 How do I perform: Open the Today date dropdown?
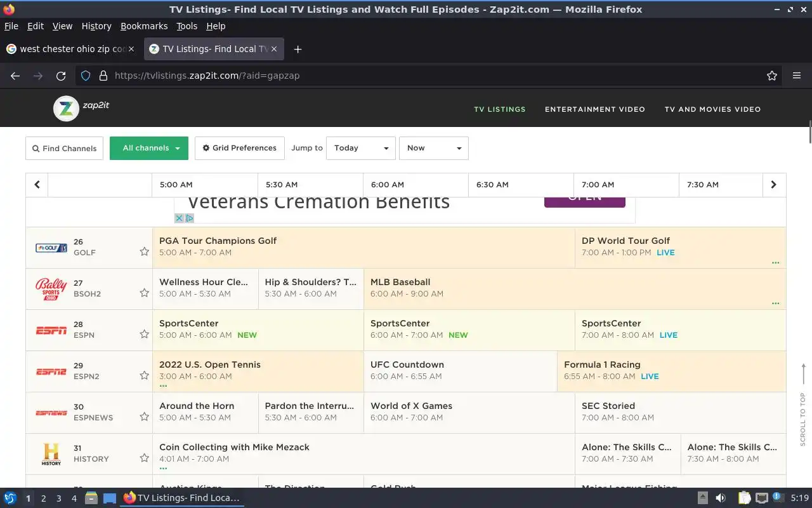pos(361,148)
